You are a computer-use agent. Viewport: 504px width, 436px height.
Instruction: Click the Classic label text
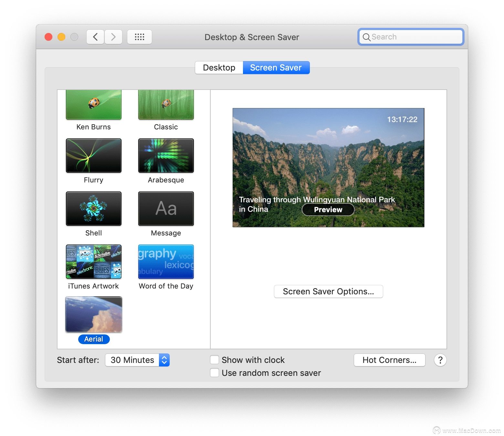coord(166,127)
